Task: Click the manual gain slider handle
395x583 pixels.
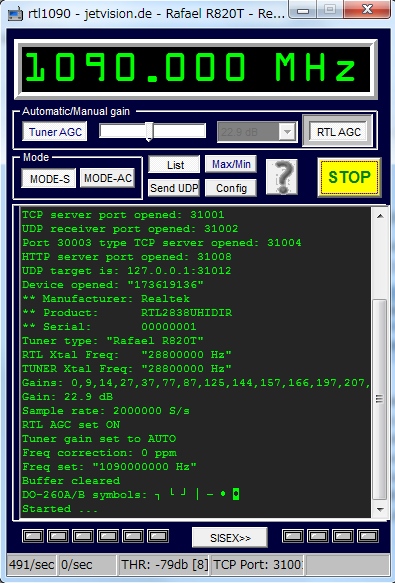Action: click(149, 132)
